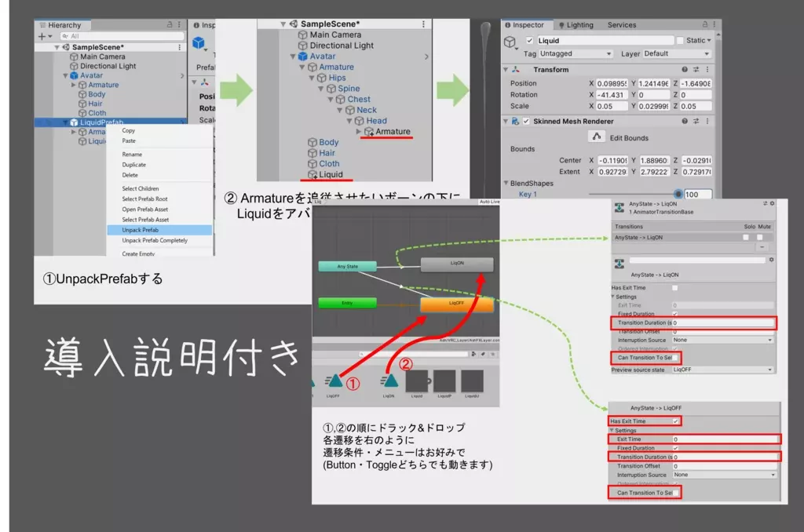Toggle the Inspector panel lock icon
Viewport: 804px width, 532px height.
click(704, 24)
